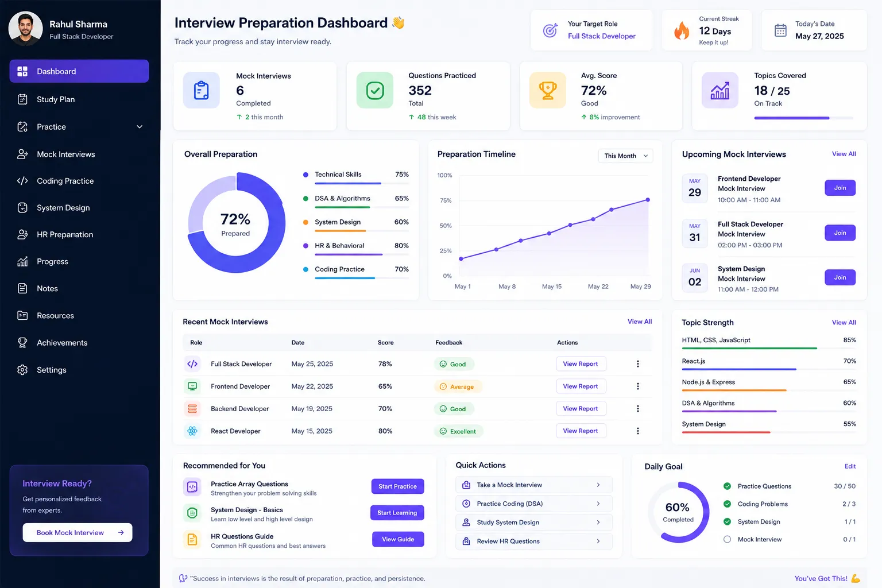Join the Jun 02 System Design interview
This screenshot has height=588, width=882.
click(840, 277)
